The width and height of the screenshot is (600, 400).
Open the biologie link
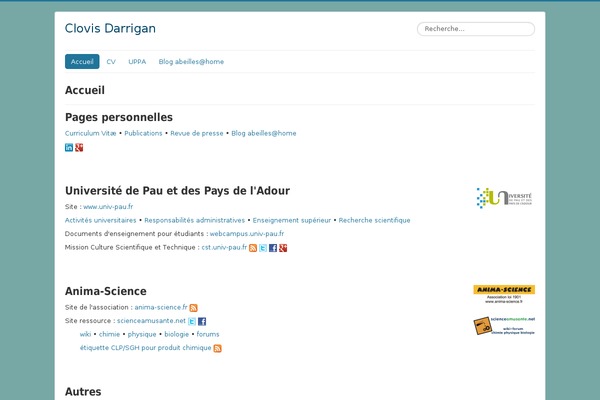coord(176,334)
